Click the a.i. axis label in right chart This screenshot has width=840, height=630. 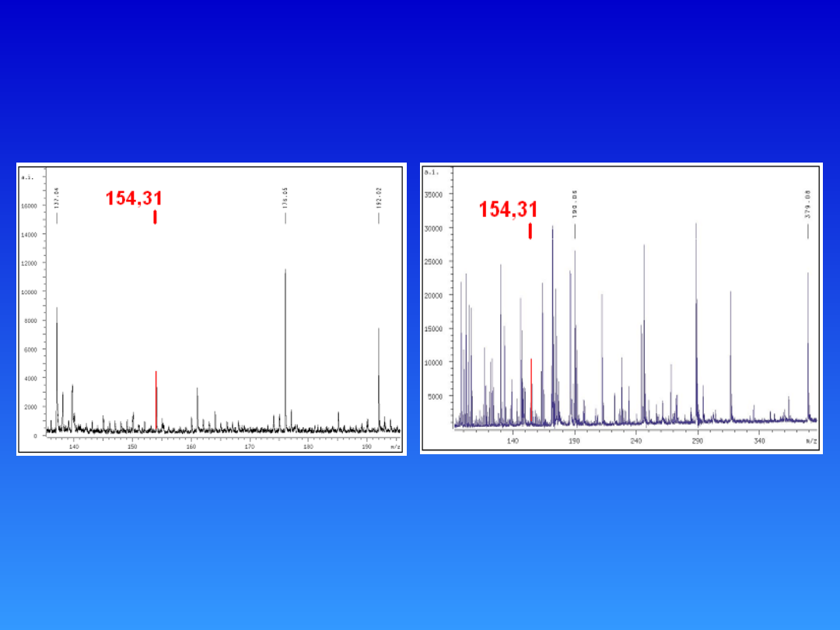click(432, 172)
